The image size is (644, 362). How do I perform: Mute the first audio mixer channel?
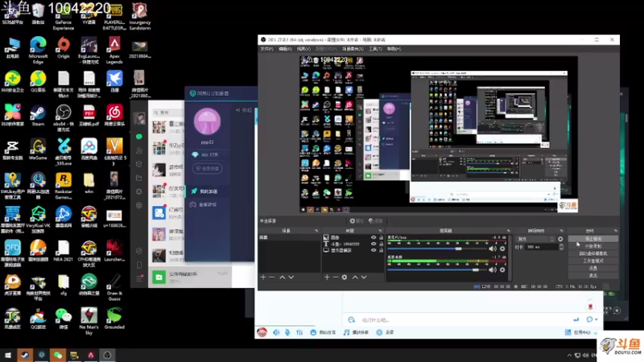(x=493, y=249)
